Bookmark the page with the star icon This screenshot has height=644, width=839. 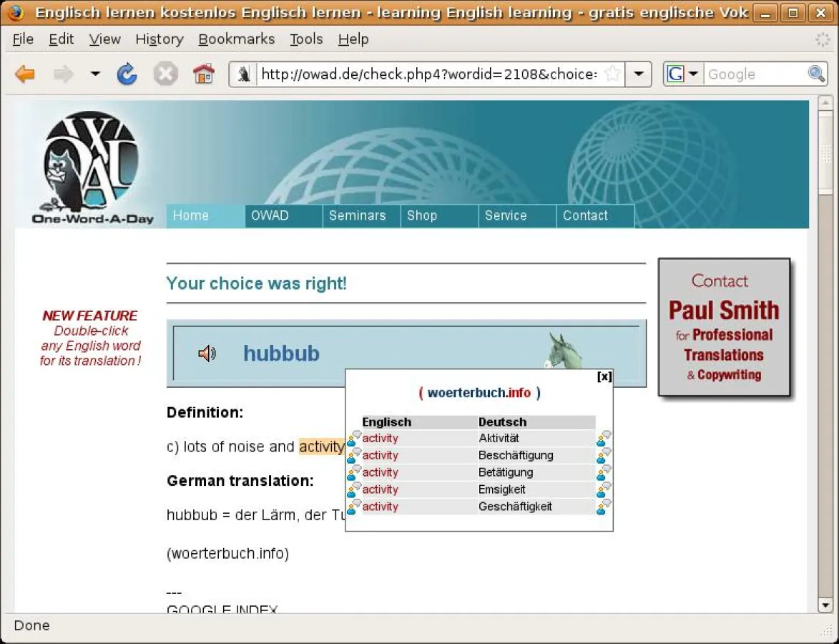tap(612, 74)
